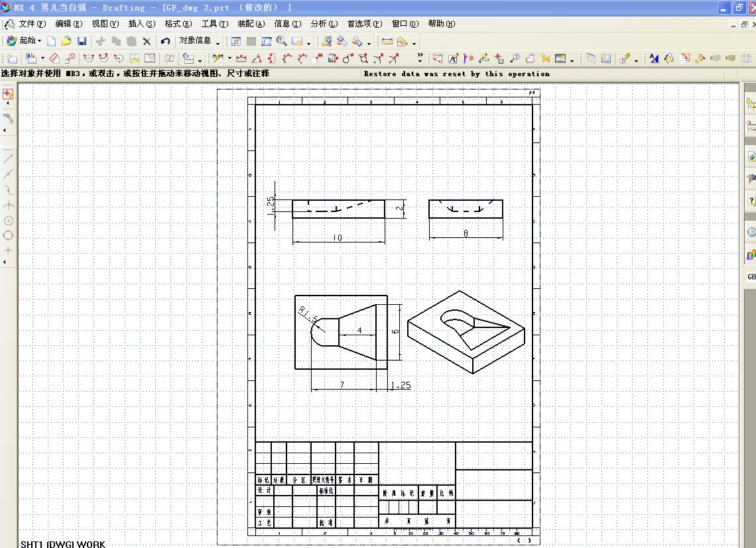Open the 分析(L) menu
The image size is (756, 548).
coord(324,24)
